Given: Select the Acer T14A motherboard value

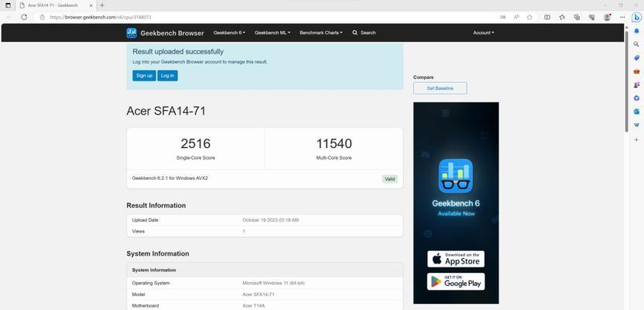Looking at the screenshot, I should [254, 305].
